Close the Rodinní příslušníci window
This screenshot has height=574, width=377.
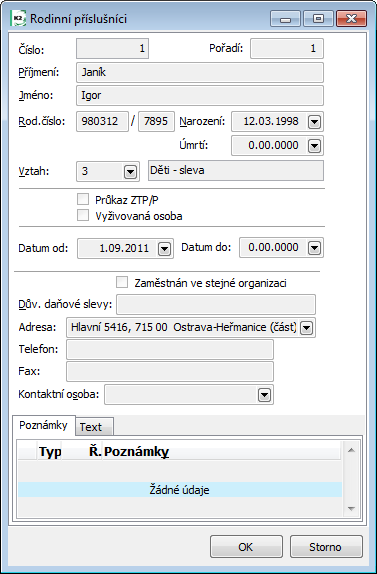pos(352,19)
